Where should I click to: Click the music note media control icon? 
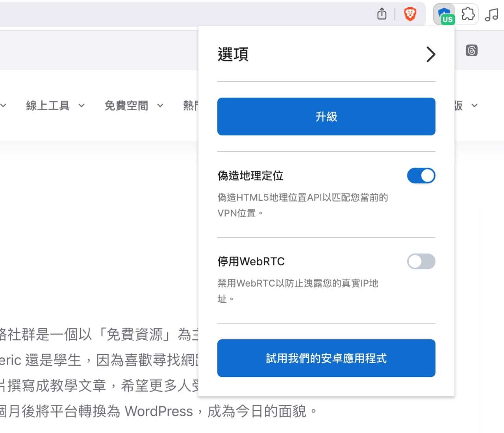(x=491, y=15)
